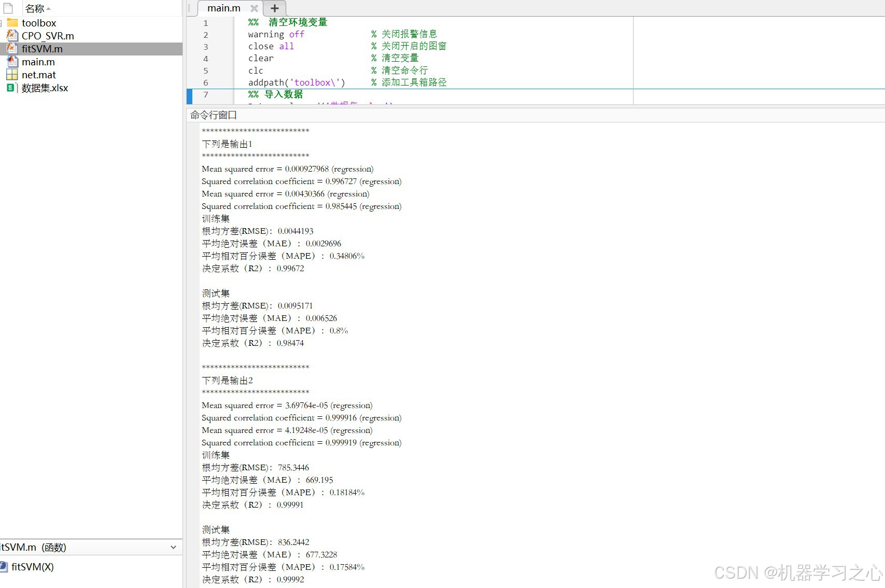Click the 数据集.xlsx spreadsheet icon
Viewport: 885px width, 588px height.
click(x=12, y=88)
